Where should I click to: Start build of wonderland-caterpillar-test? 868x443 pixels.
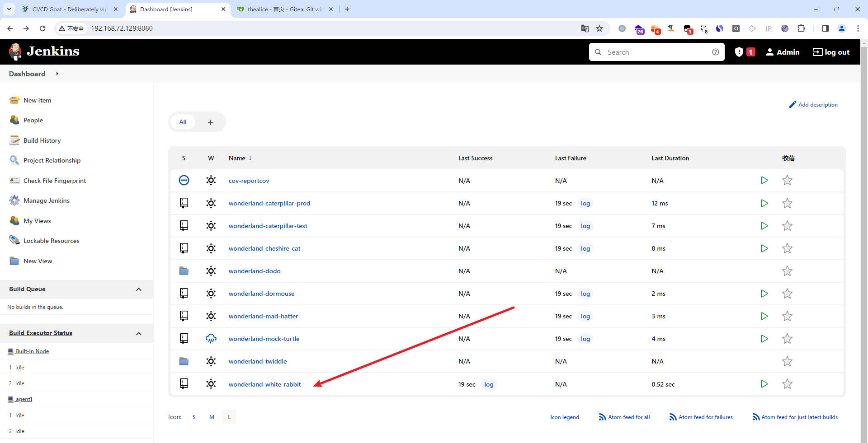764,226
